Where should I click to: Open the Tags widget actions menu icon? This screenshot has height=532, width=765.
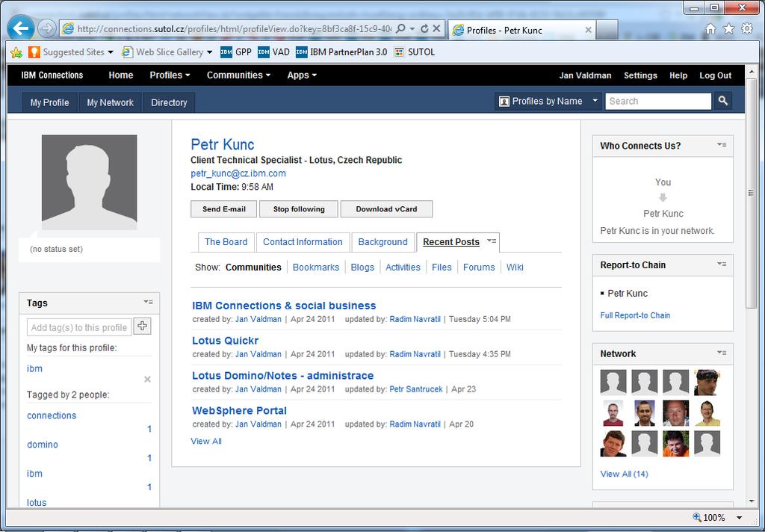pos(149,302)
